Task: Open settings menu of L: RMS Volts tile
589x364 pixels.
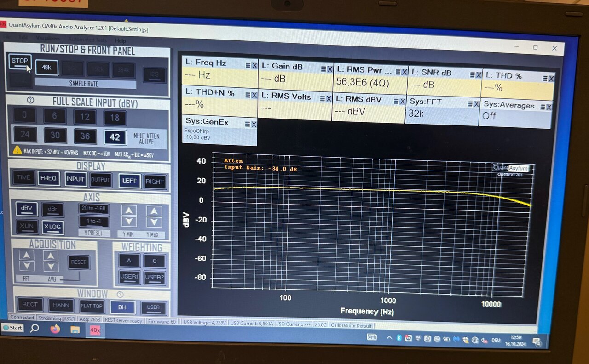Action: click(323, 98)
